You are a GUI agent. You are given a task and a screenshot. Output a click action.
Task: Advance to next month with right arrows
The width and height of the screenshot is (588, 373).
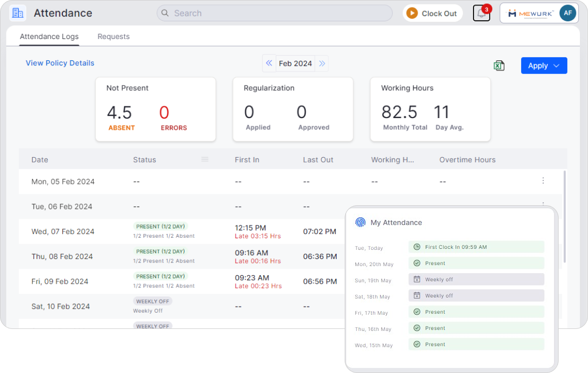click(x=322, y=63)
